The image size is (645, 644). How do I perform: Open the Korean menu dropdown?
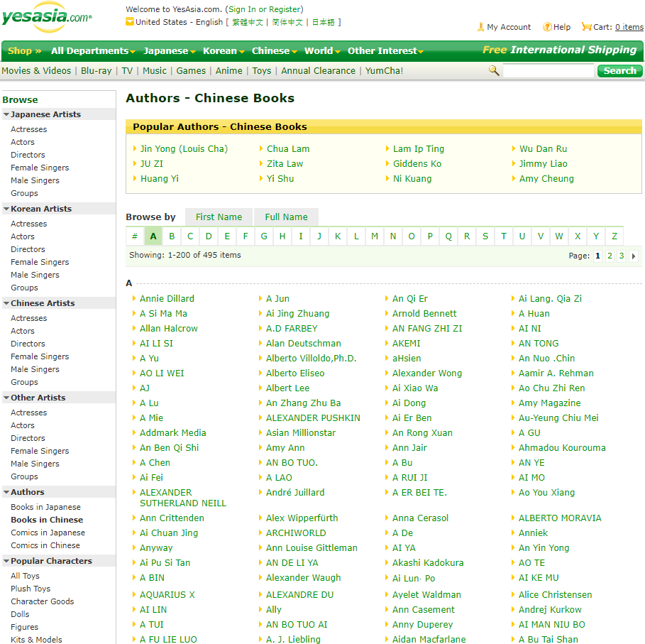tap(222, 51)
